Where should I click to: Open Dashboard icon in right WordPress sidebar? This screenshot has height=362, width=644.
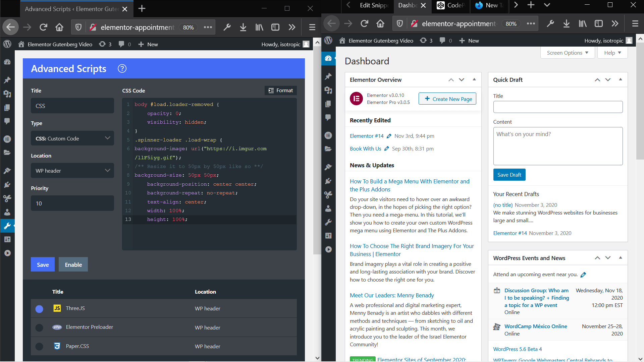(328, 58)
